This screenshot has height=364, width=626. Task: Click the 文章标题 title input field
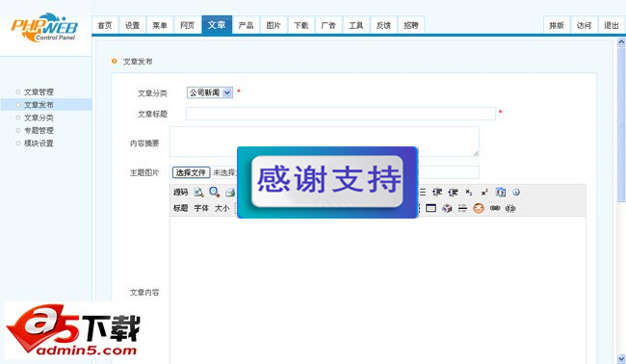click(x=341, y=114)
